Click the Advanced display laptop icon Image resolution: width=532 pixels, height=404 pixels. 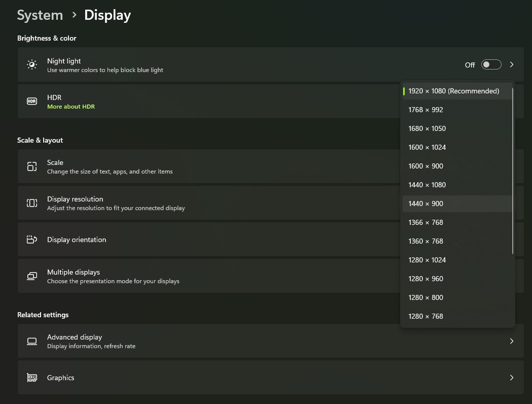(32, 341)
